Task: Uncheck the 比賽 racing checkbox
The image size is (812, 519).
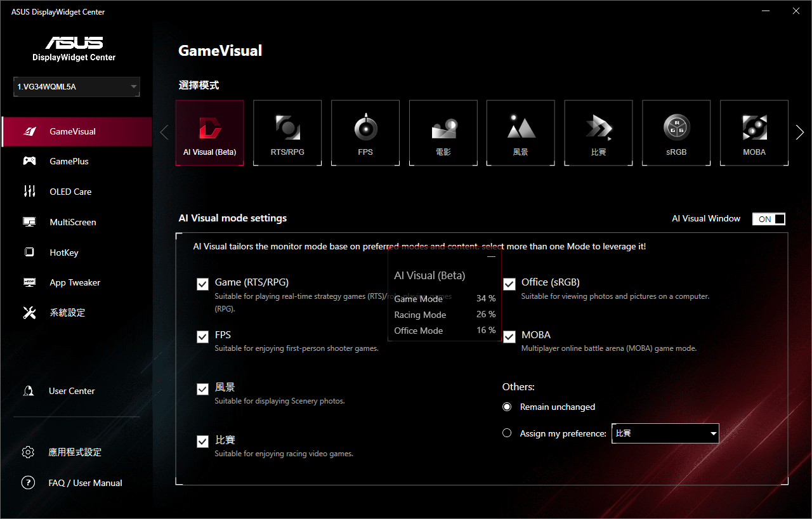Action: (x=202, y=441)
